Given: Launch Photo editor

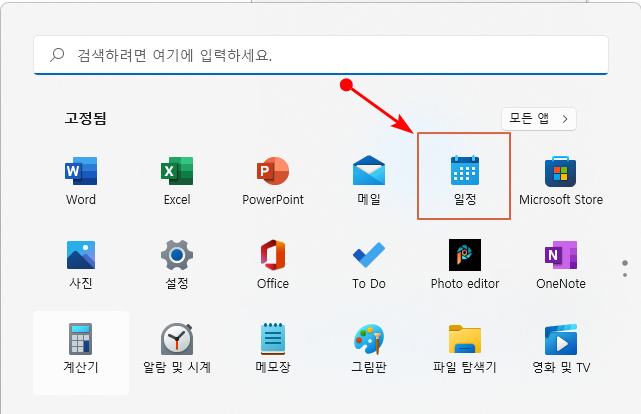Looking at the screenshot, I should click(465, 265).
